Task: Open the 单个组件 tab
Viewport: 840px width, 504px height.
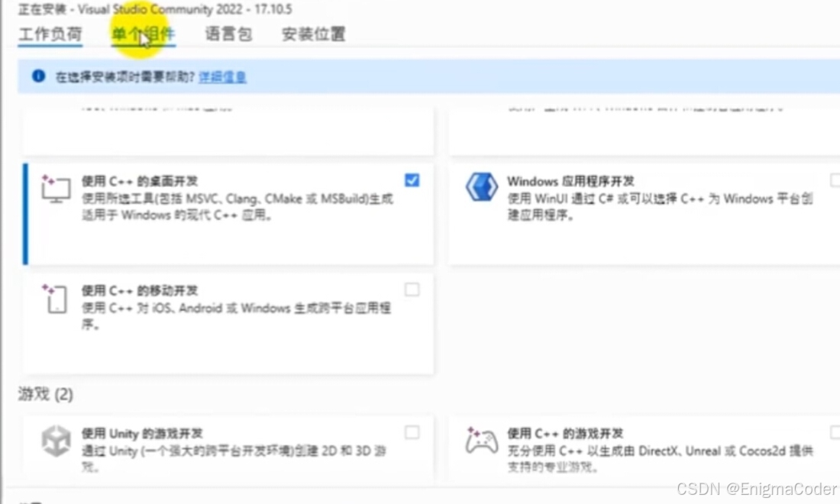Action: click(x=143, y=34)
